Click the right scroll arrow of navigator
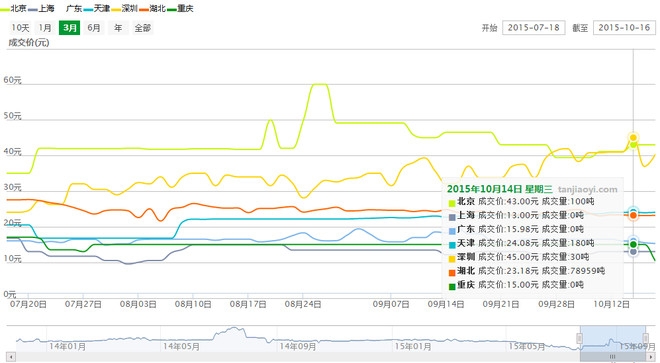Viewport: 660px width, 363px height. [652, 357]
